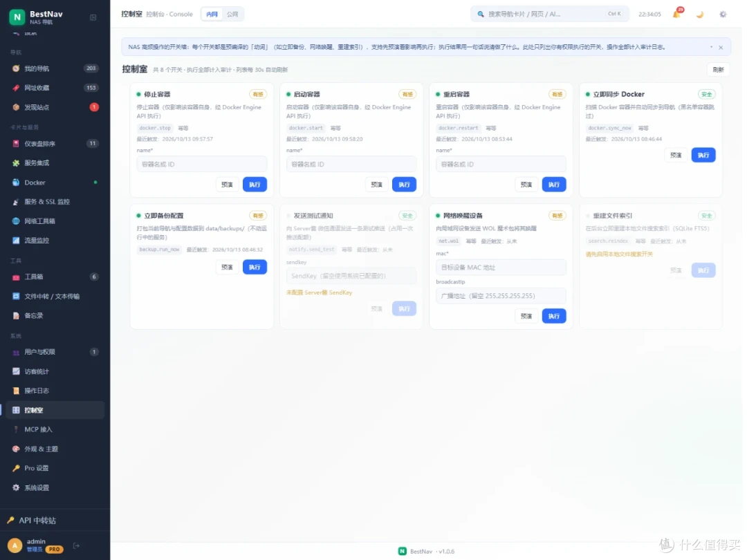This screenshot has height=560, width=747.
Task: Click 执行 on the 网络唤醒设备 card
Action: 554,316
